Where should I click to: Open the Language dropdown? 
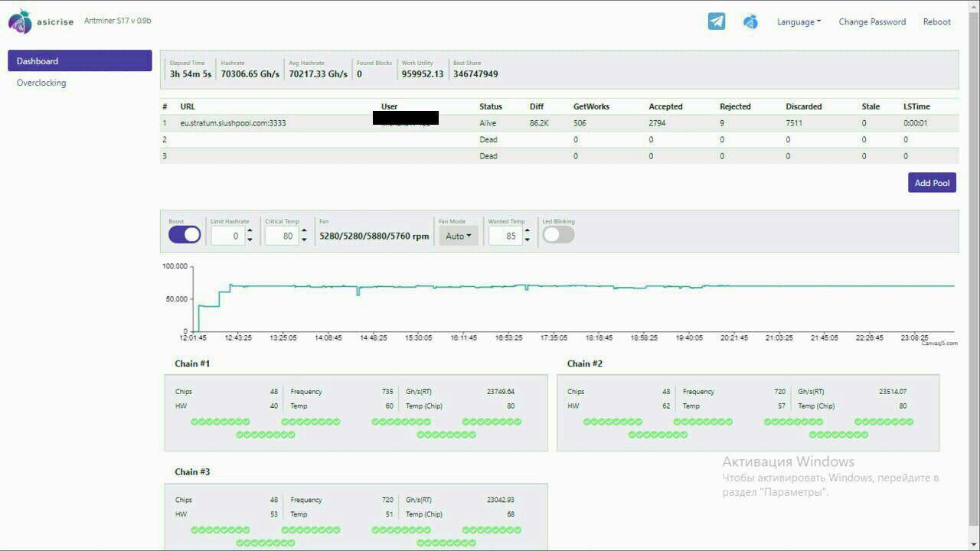click(x=799, y=22)
